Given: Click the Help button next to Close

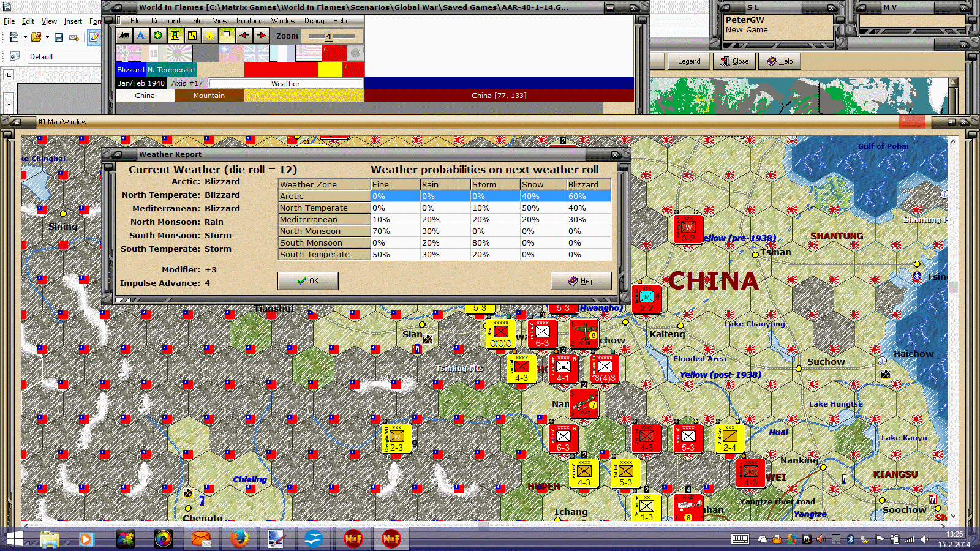Looking at the screenshot, I should point(780,61).
